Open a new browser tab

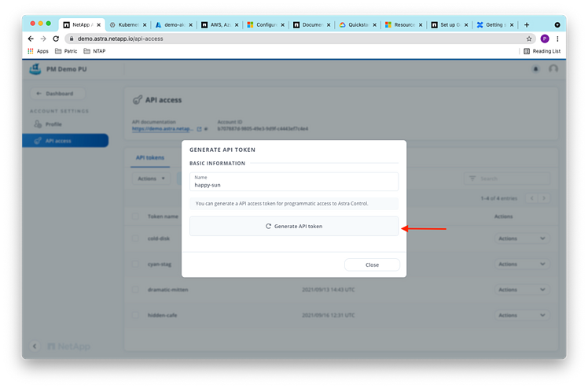[x=526, y=24]
